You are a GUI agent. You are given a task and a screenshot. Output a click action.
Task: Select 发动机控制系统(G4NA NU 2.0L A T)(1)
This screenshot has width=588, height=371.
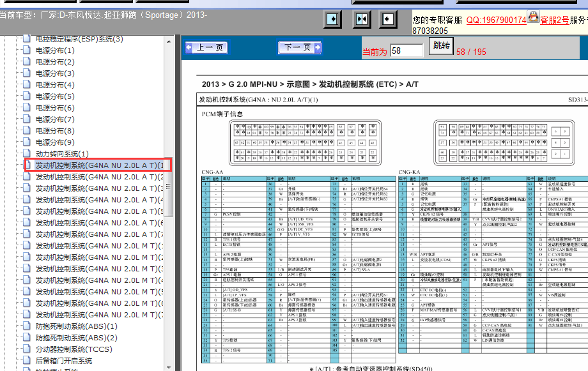pyautogui.click(x=99, y=165)
